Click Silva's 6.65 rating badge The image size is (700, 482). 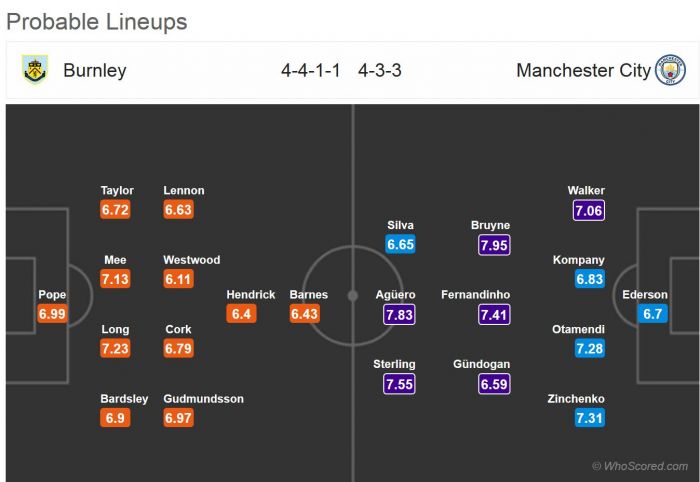[400, 245]
